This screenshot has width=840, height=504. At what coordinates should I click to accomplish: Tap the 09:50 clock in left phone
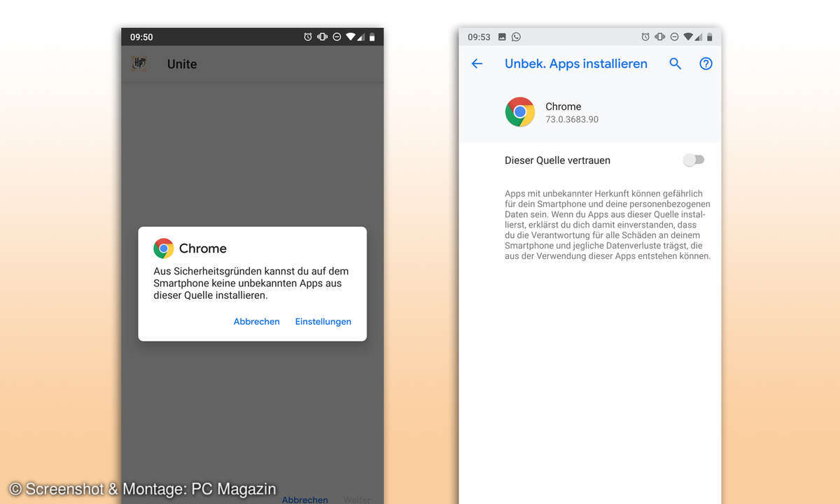tap(141, 37)
